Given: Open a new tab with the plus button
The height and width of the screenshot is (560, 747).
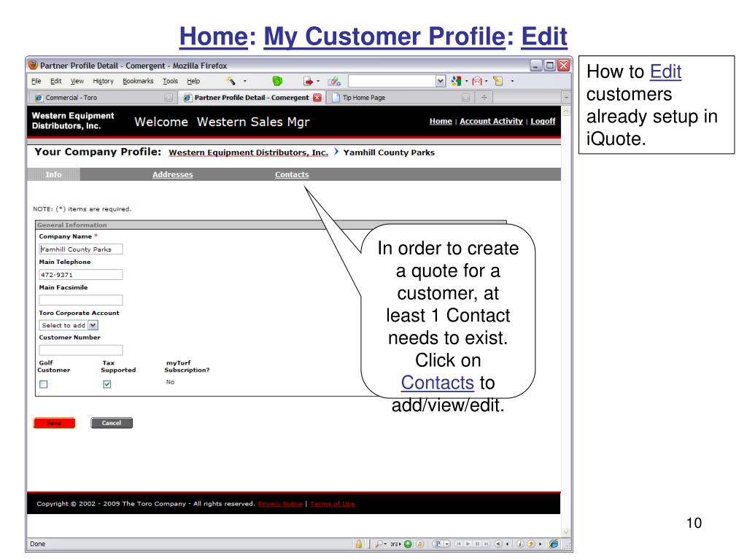Looking at the screenshot, I should [484, 98].
